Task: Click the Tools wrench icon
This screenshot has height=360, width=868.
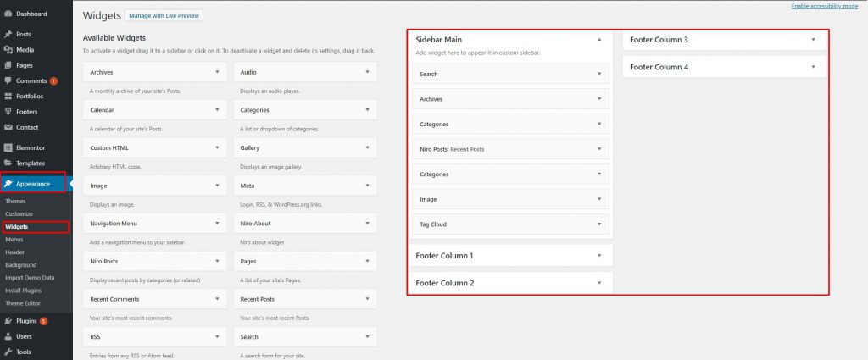Action: [8, 352]
